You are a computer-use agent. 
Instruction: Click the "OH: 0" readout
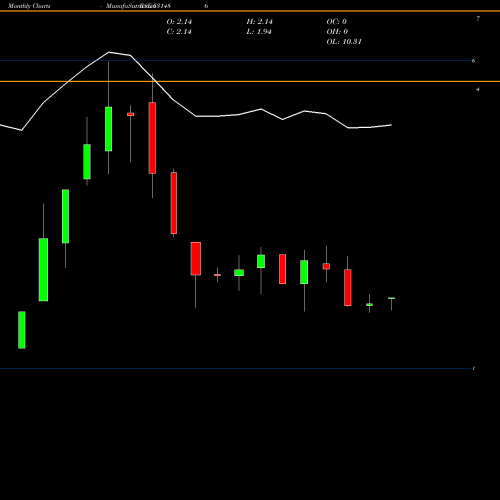pyautogui.click(x=337, y=32)
